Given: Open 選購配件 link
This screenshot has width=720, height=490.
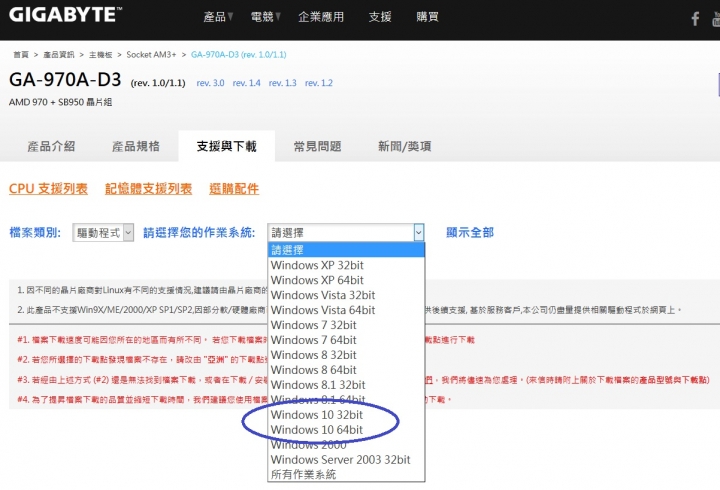Looking at the screenshot, I should click(234, 189).
